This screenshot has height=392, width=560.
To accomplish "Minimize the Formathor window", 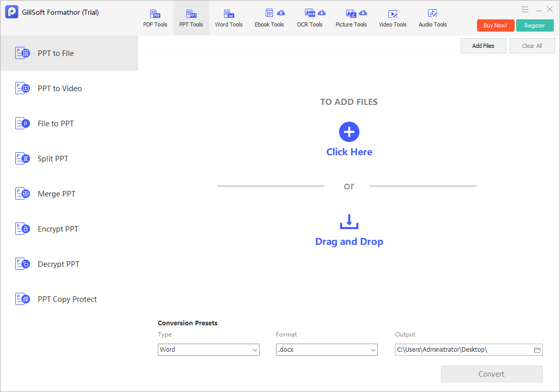I will [538, 10].
